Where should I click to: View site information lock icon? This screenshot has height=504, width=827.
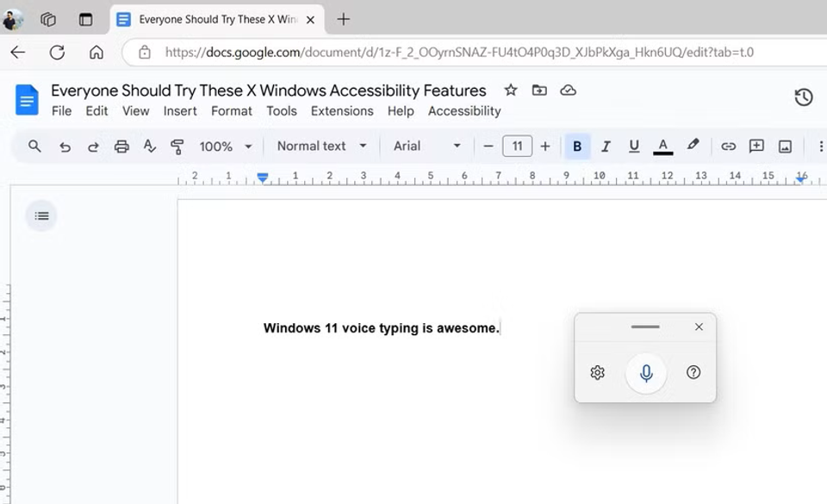[145, 53]
